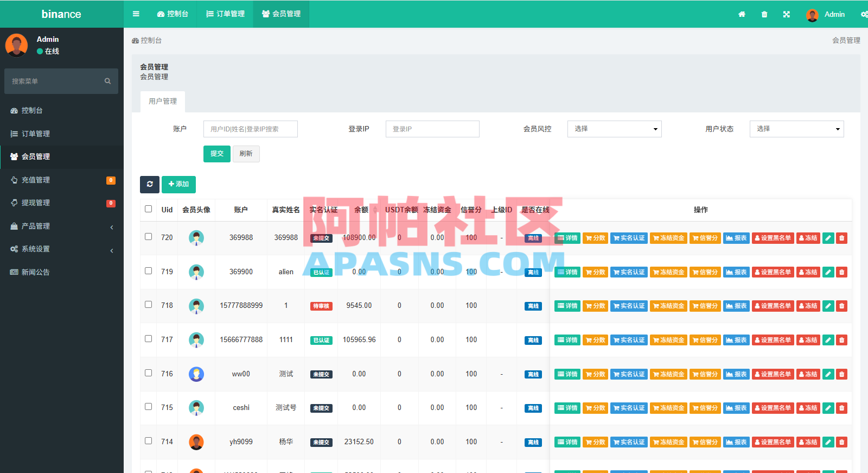The image size is (868, 473).
Task: Open 订单管理 tab in top navigation
Action: tap(225, 14)
